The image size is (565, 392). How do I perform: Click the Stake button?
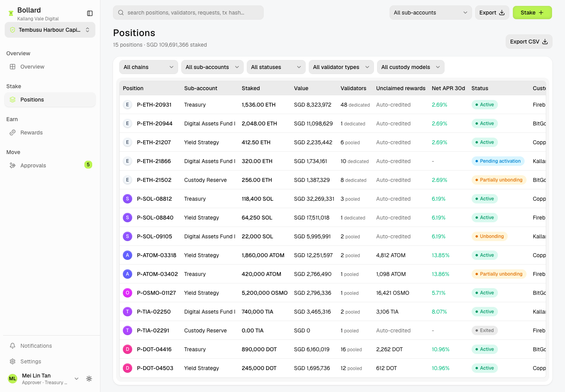532,13
